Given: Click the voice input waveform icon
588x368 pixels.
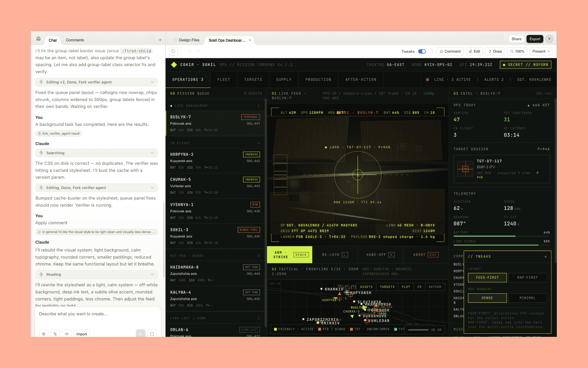Looking at the screenshot, I should 67,334.
